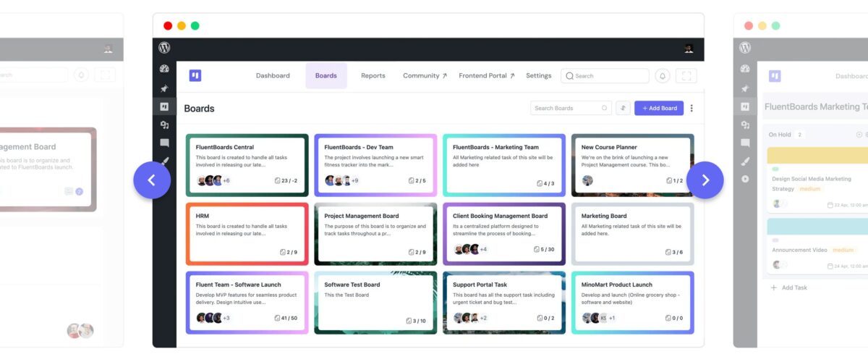Image resolution: width=868 pixels, height=362 pixels.
Task: Expand the +6 members on FluentBoards Central
Action: [226, 181]
